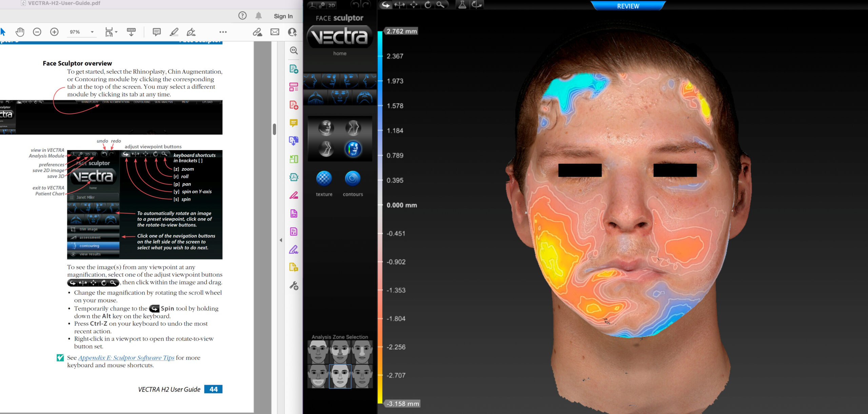Select the Pan viewpoint tool

point(414,5)
